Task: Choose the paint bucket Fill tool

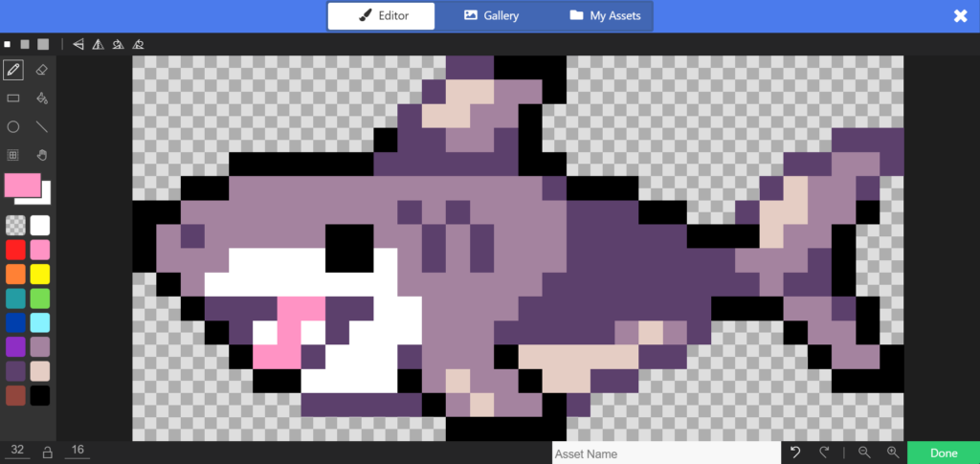Action: click(x=41, y=98)
